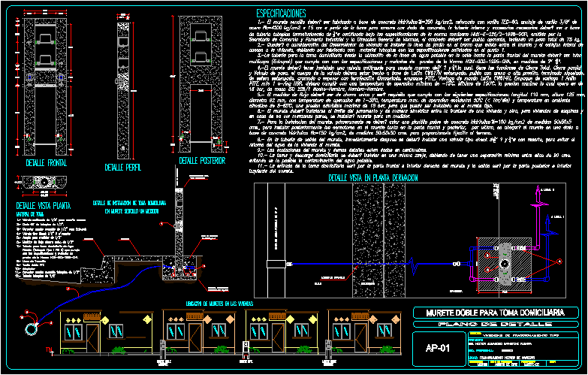Click the DETALLE POSTERIOR label
The width and height of the screenshot is (588, 375).
(x=200, y=183)
